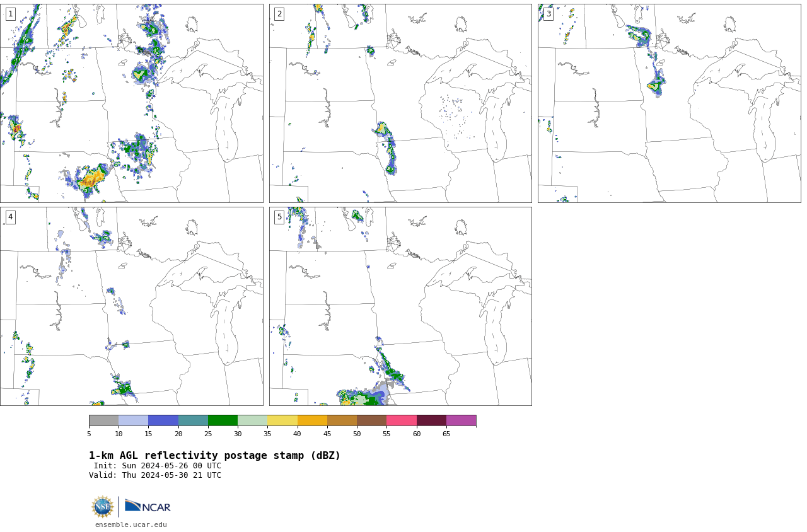Screen dimensions: 807x532
Task: Select the yellow 35-40 dBZ swatch
Action: [x=282, y=420]
